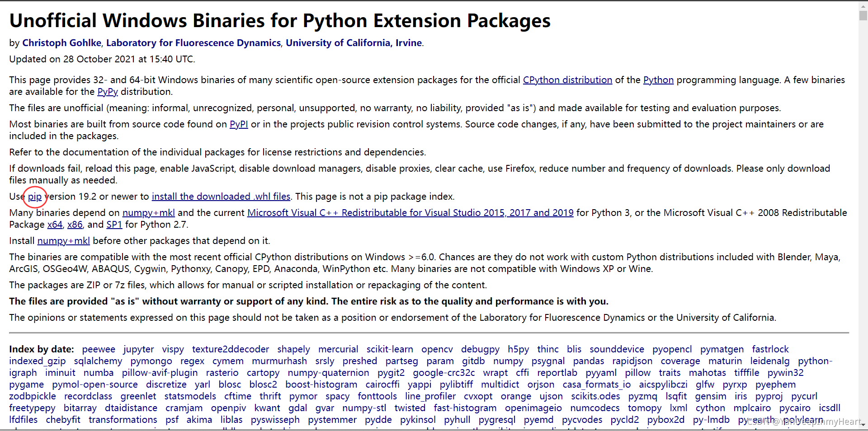Jump to h5py package
Viewport: 868px width, 431px height.
point(518,349)
